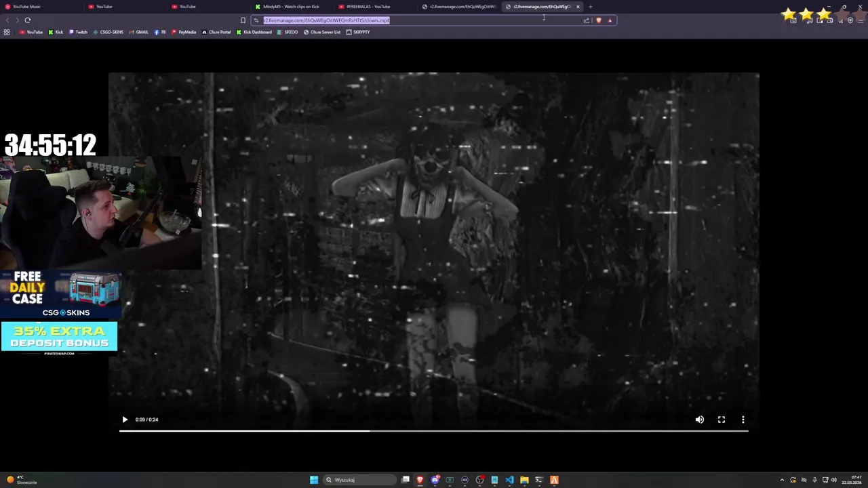This screenshot has height=488, width=868.
Task: Open the orange A app on taskbar
Action: [x=554, y=480]
